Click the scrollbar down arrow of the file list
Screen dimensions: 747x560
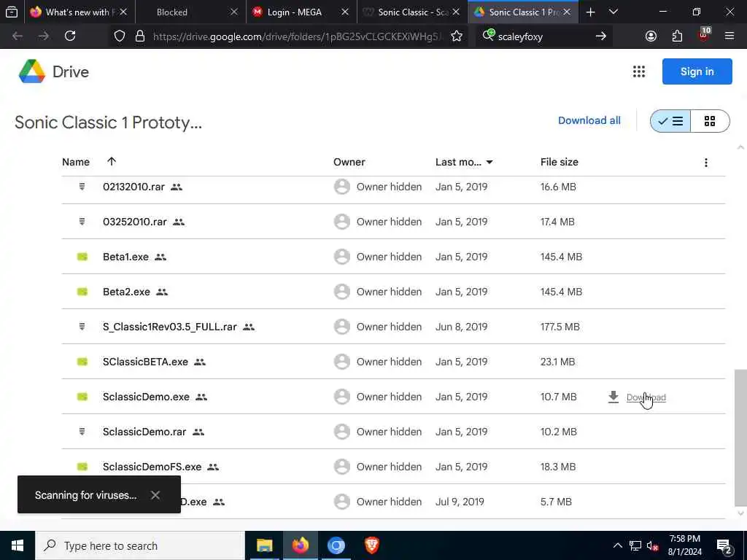pos(740,513)
